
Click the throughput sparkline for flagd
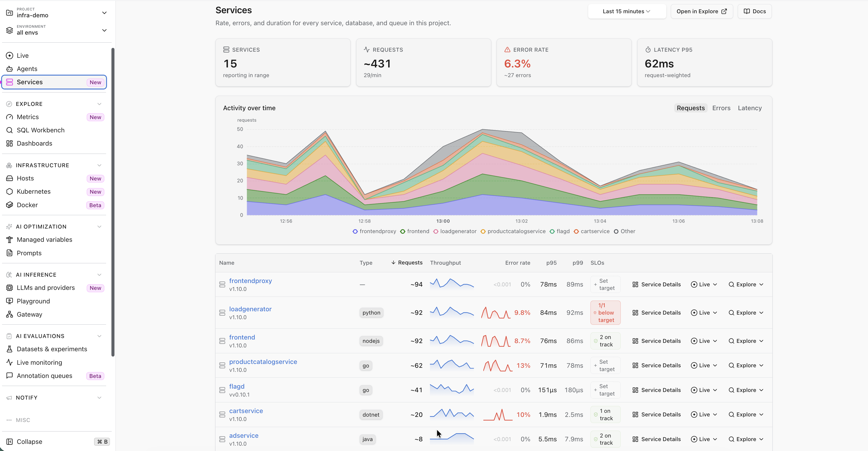(x=452, y=389)
